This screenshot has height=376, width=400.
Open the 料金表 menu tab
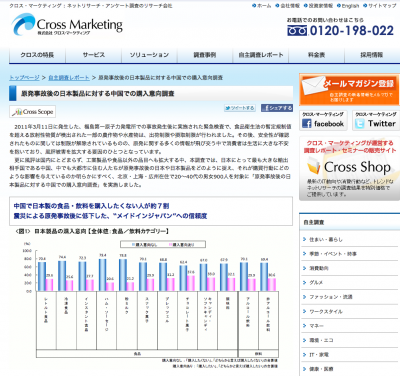point(316,55)
